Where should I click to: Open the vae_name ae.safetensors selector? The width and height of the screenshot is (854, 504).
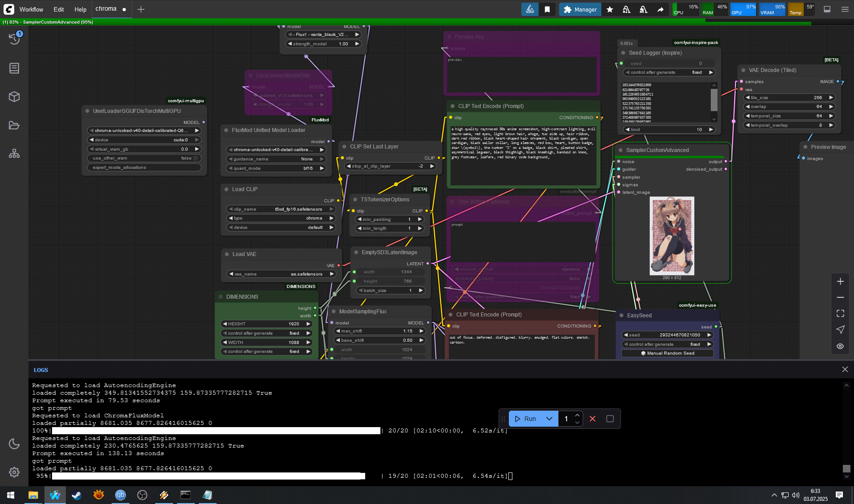[281, 274]
